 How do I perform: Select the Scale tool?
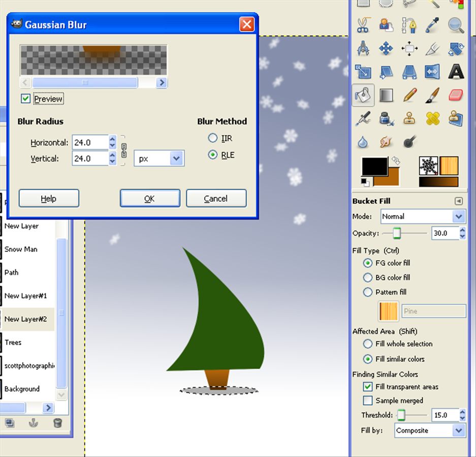tap(363, 72)
